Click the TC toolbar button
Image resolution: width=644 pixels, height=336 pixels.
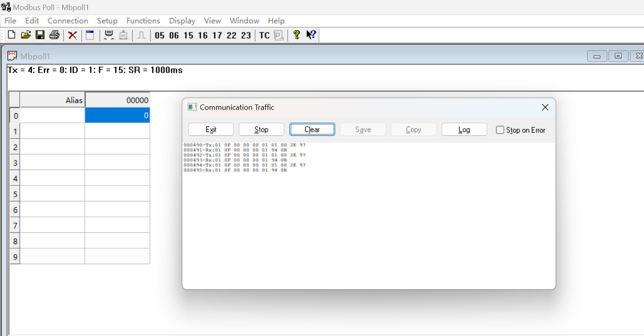pyautogui.click(x=265, y=36)
